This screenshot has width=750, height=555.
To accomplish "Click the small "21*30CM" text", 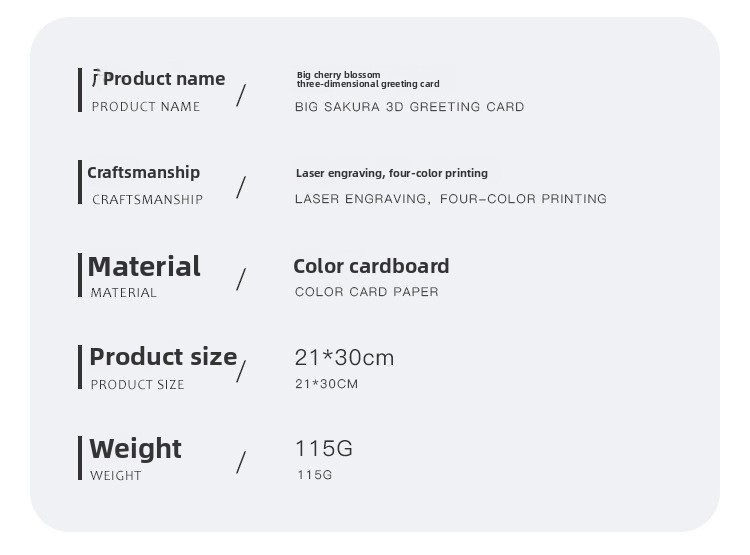I will [326, 384].
